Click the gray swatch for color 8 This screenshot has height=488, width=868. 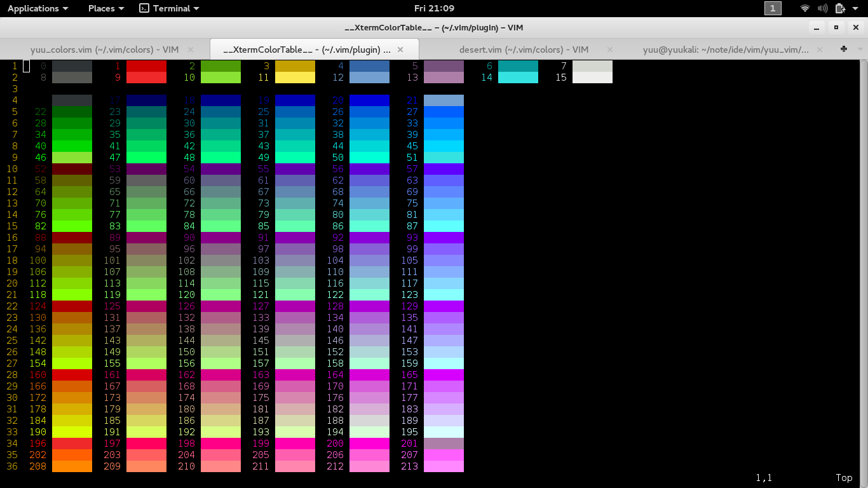point(72,78)
